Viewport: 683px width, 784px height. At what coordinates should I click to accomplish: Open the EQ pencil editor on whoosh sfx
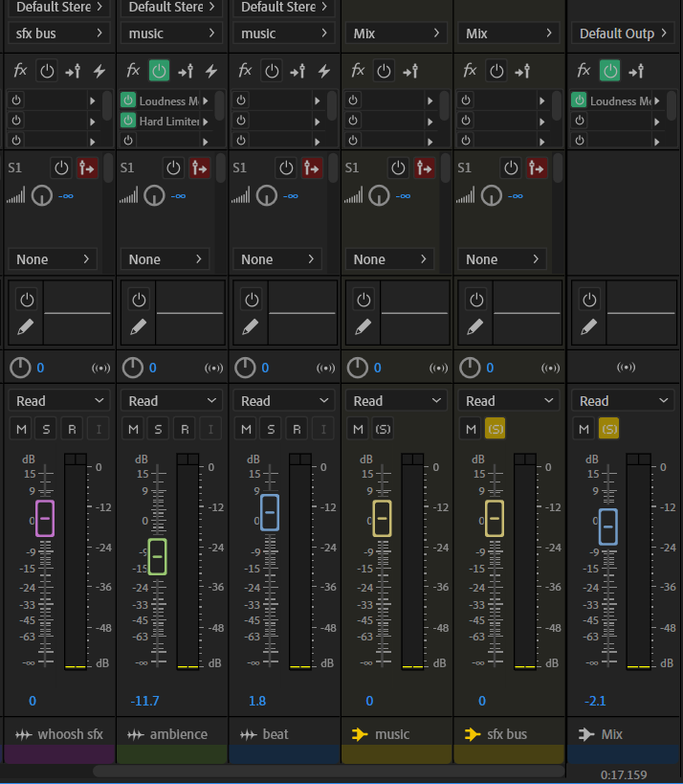(26, 326)
